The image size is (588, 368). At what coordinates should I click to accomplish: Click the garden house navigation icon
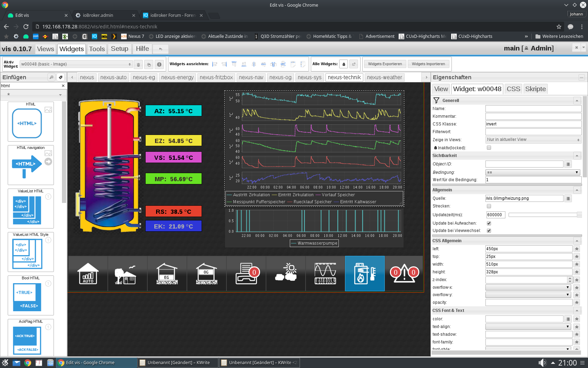tap(127, 273)
